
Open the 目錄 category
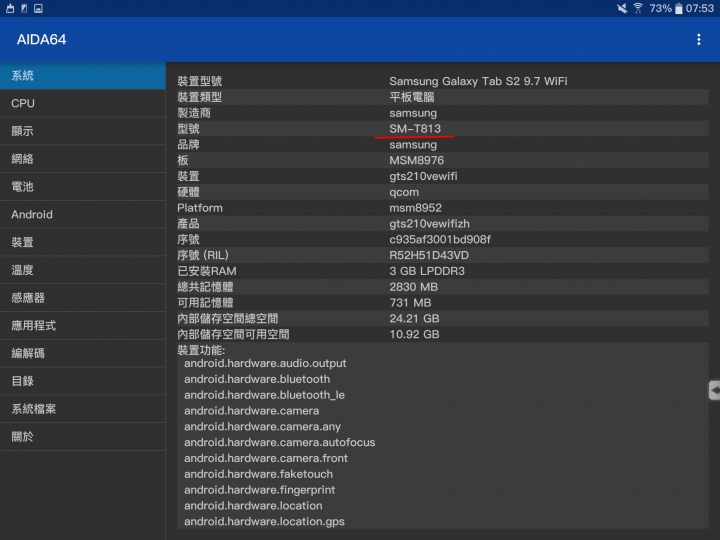tap(83, 381)
